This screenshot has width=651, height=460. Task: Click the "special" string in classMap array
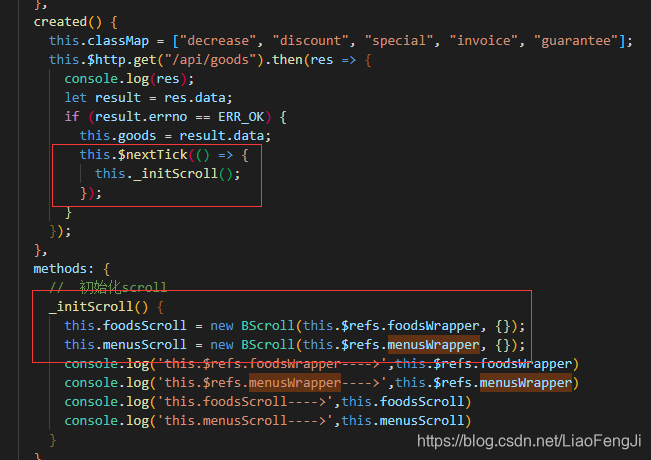[x=399, y=41]
